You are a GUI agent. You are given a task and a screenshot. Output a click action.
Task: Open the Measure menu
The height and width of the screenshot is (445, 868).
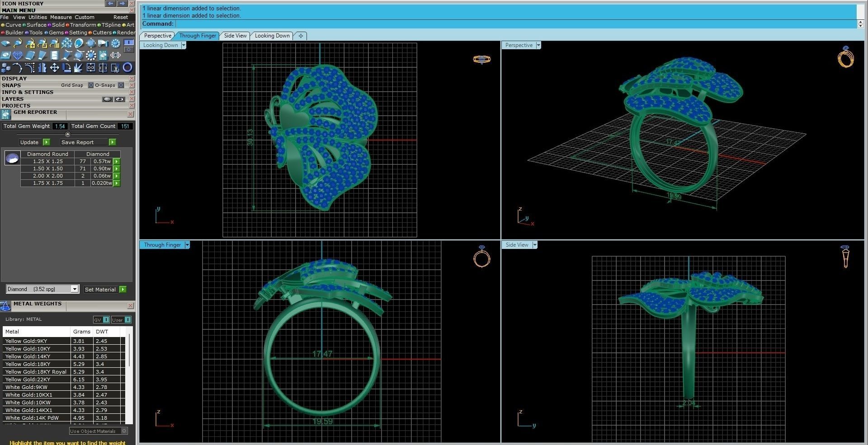tap(61, 17)
